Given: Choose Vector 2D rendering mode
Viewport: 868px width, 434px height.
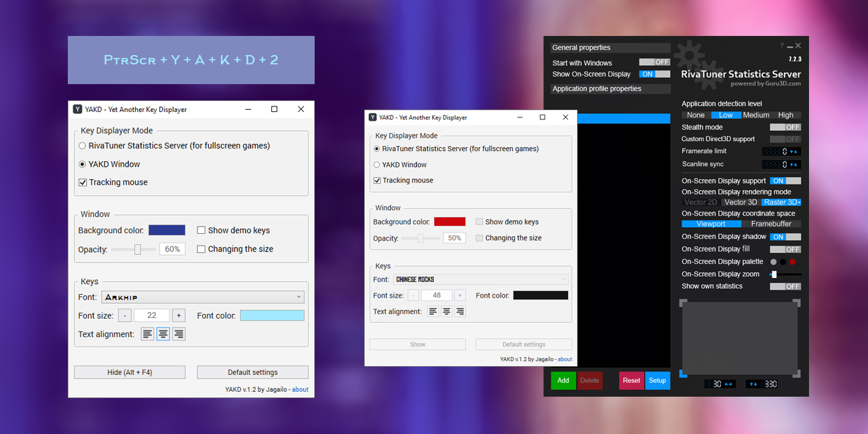Looking at the screenshot, I should click(701, 202).
